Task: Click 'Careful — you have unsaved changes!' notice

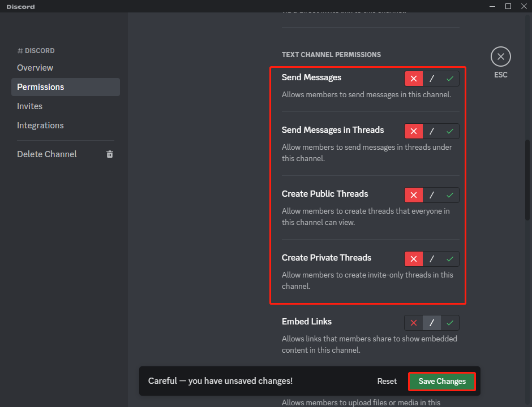Action: (220, 381)
